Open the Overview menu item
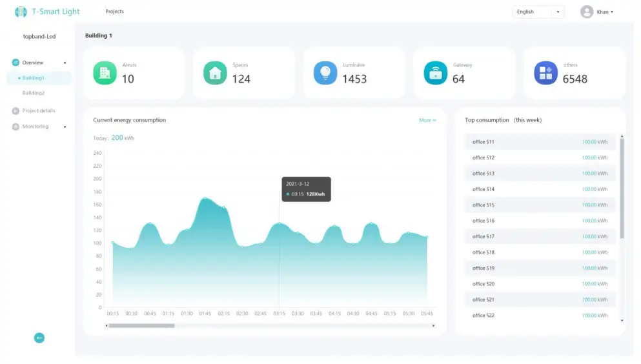The width and height of the screenshot is (641, 364). (x=33, y=63)
